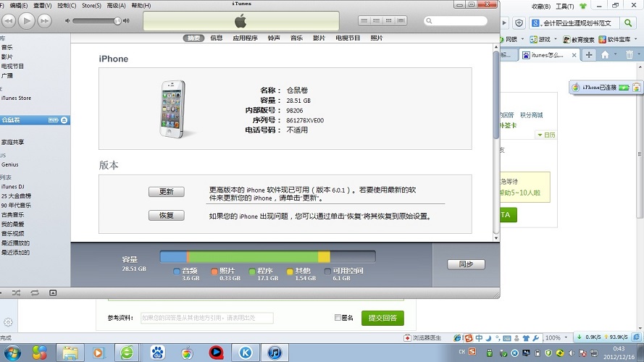Switch iTunes to list view icon
Viewport: 644px width, 362px height.
364,20
